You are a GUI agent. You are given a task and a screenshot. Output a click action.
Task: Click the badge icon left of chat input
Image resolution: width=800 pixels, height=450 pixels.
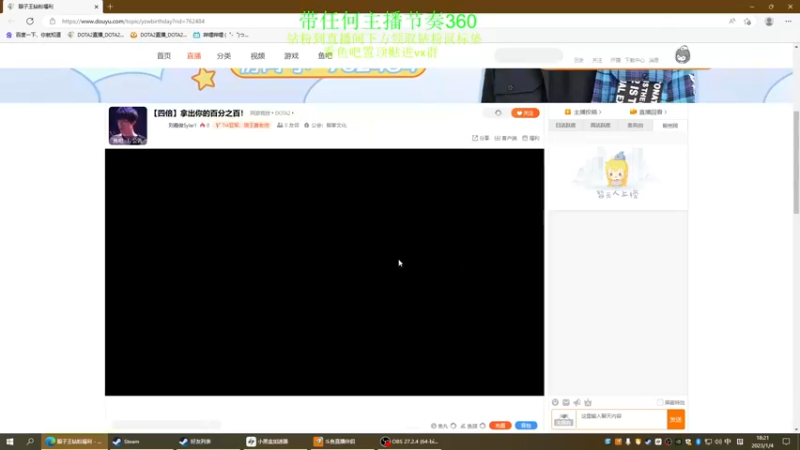[564, 419]
